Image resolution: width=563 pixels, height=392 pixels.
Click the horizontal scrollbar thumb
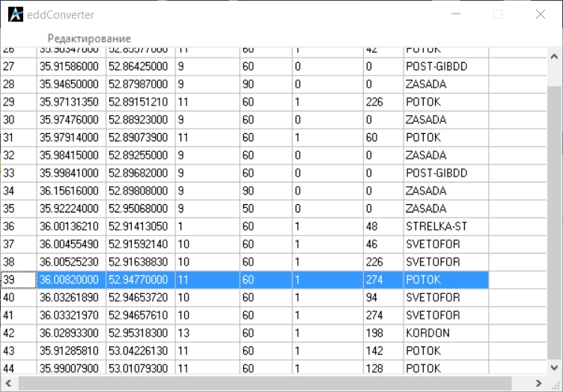(262, 383)
